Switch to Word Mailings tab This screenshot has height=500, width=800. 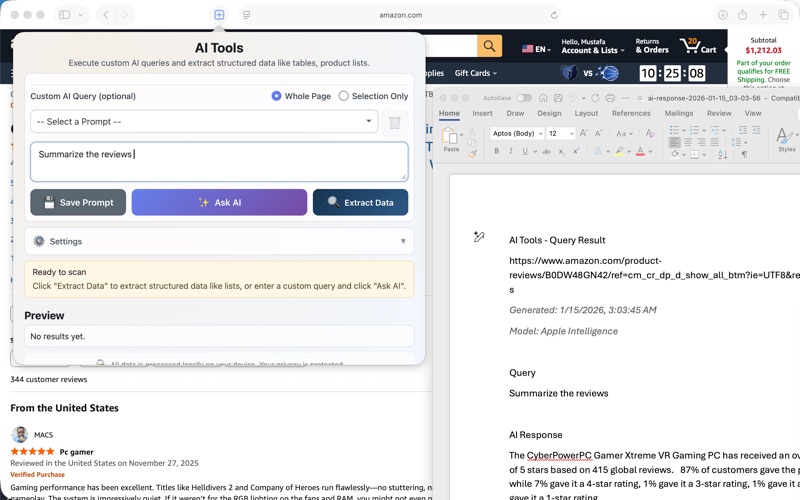pyautogui.click(x=679, y=113)
